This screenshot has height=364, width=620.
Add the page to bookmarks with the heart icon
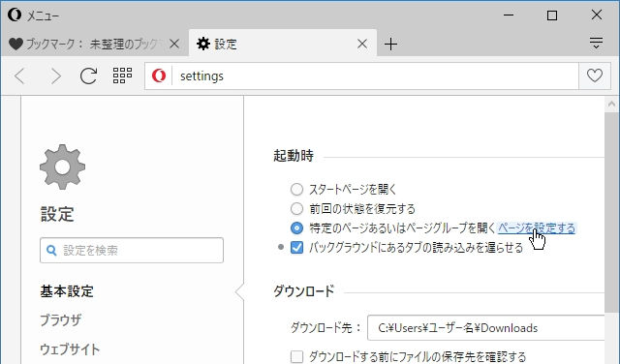594,76
